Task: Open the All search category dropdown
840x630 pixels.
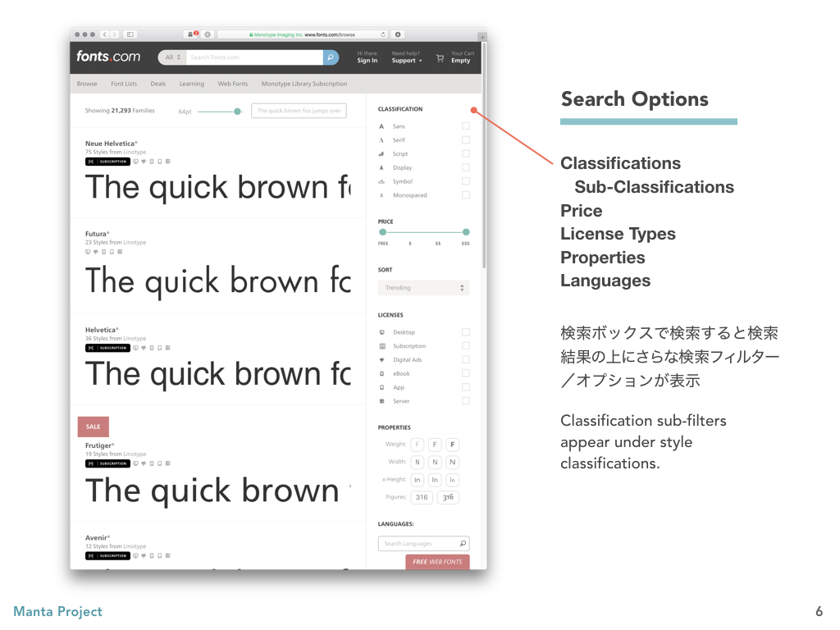Action: [x=172, y=57]
